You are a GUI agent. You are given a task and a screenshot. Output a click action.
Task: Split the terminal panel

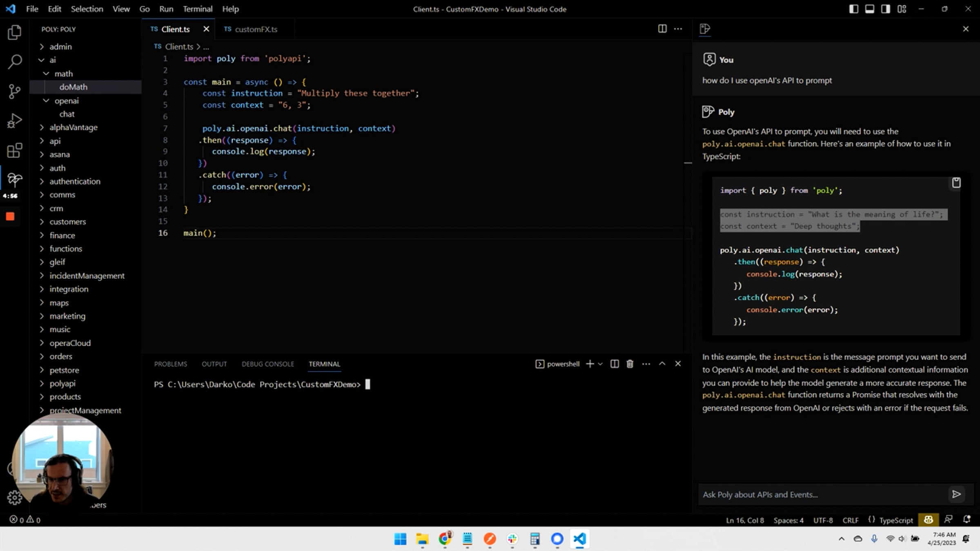coord(614,364)
